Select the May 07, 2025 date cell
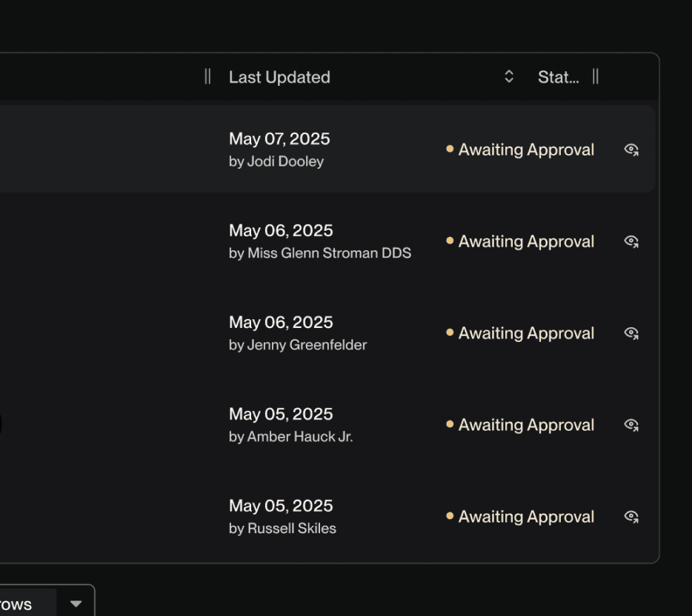Image resolution: width=692 pixels, height=616 pixels. [279, 139]
